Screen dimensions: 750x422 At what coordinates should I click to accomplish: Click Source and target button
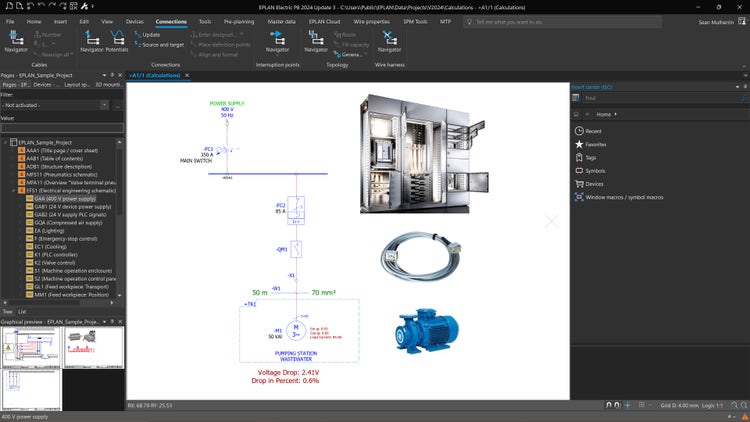pos(160,44)
